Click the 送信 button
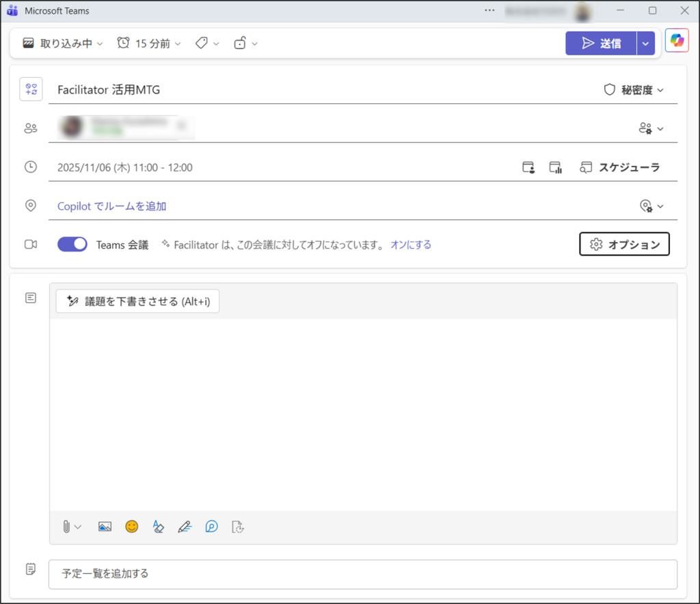Image resolution: width=700 pixels, height=604 pixels. pyautogui.click(x=601, y=43)
